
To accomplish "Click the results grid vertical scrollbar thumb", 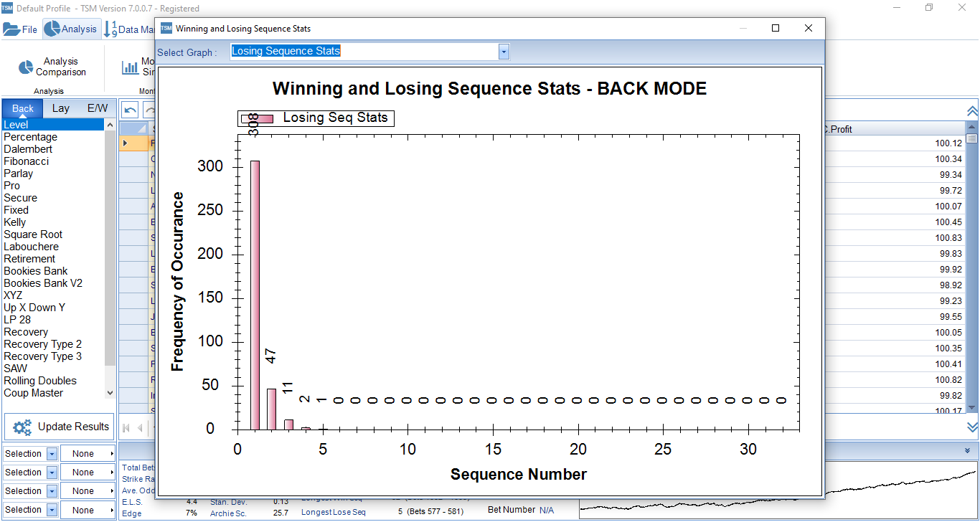I will pos(972,139).
